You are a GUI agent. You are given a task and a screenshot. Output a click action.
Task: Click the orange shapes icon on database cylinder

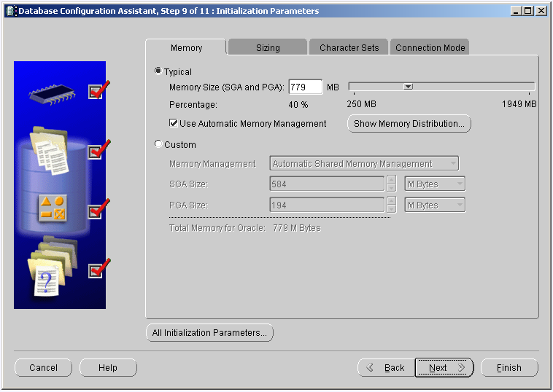click(x=53, y=208)
